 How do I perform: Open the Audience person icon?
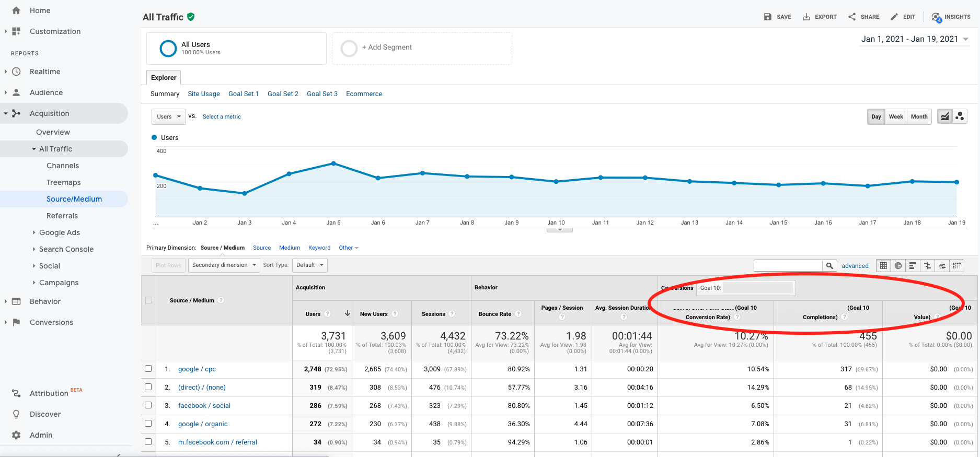[x=16, y=92]
